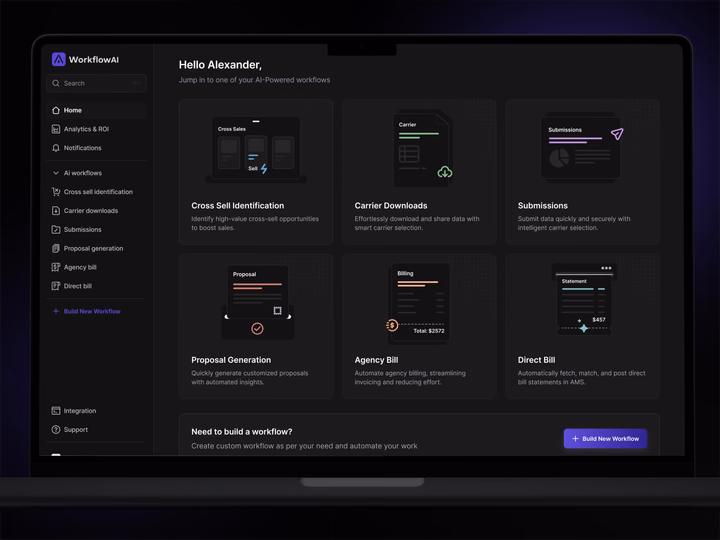Click plus icon on purple Build New Workflow button
Viewport: 720px width, 540px height.
(x=575, y=439)
